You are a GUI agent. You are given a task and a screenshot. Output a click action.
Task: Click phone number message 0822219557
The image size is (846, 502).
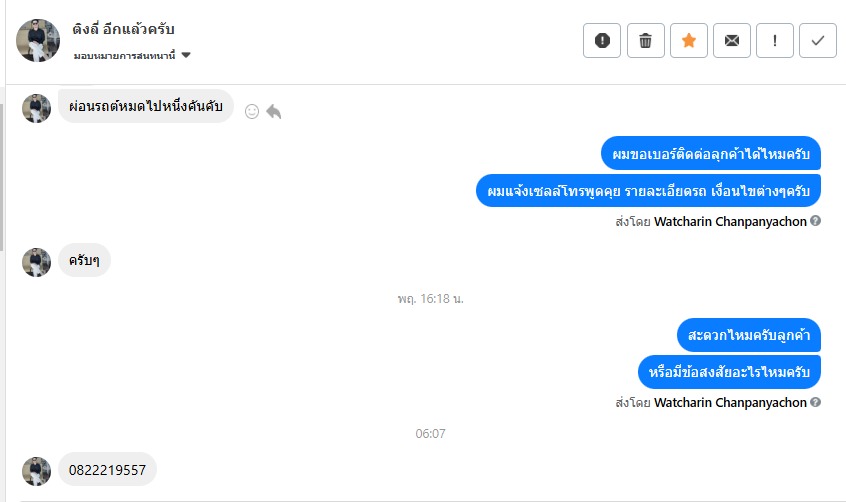(107, 469)
